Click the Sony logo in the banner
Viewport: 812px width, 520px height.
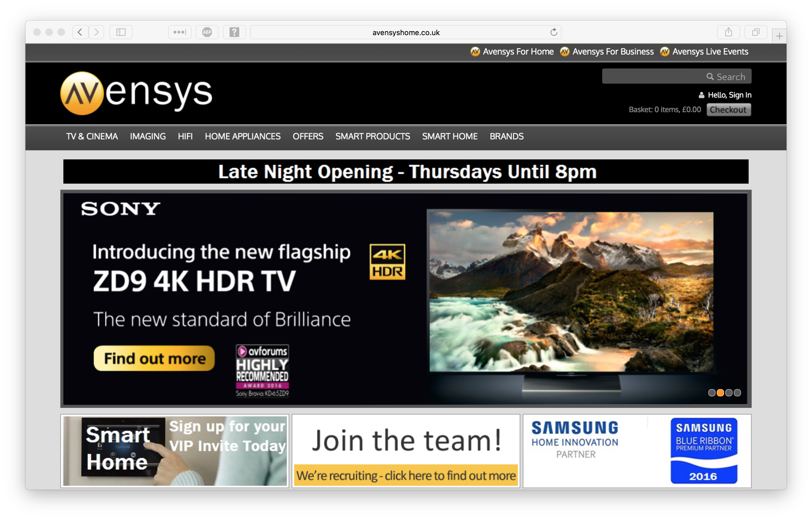121,209
